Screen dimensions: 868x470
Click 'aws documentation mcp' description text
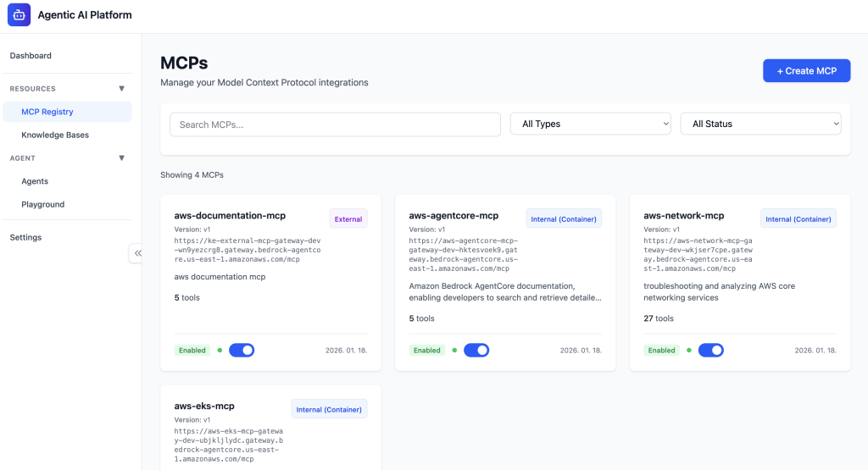click(220, 276)
